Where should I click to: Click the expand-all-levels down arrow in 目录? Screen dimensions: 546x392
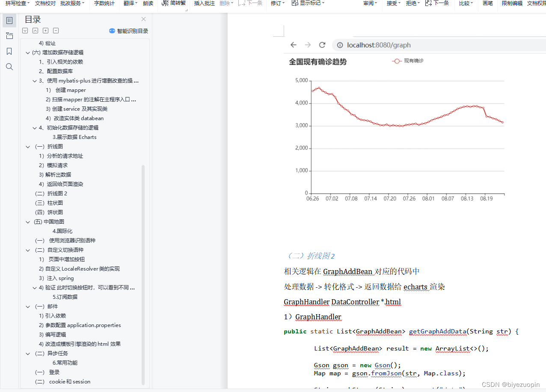25,31
